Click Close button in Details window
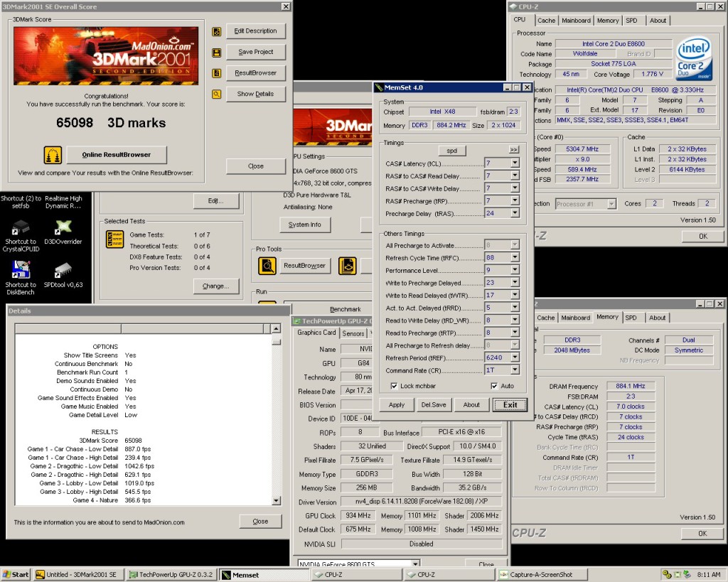728x582 pixels. click(x=260, y=522)
